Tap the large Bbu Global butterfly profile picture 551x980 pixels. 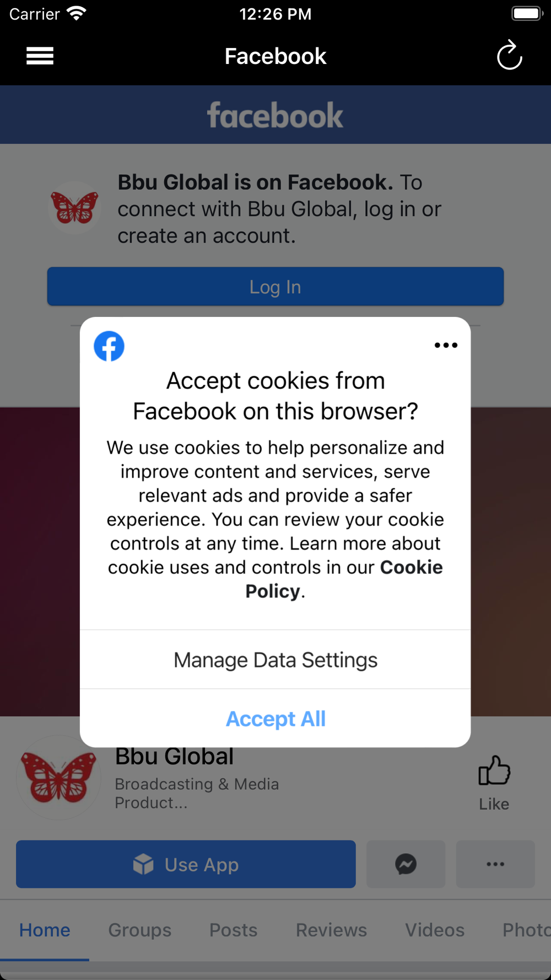(59, 777)
